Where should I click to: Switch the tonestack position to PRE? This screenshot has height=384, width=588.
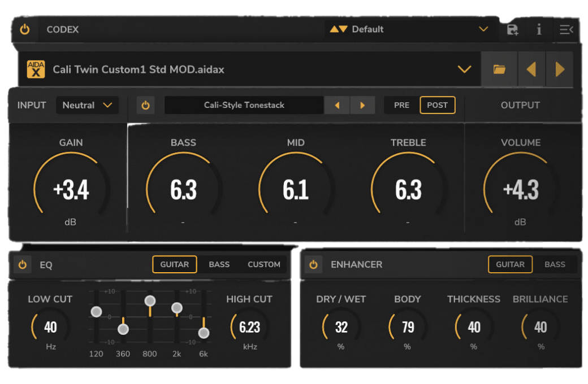401,105
